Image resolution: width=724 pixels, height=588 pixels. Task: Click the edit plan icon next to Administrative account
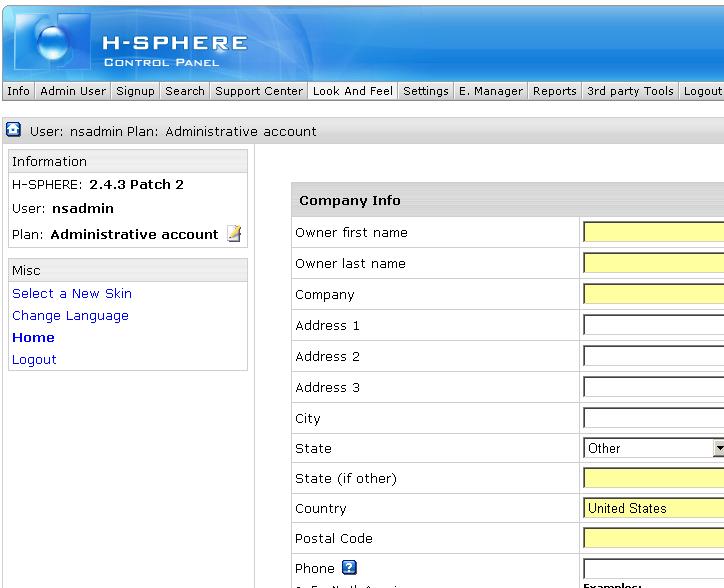tap(234, 234)
